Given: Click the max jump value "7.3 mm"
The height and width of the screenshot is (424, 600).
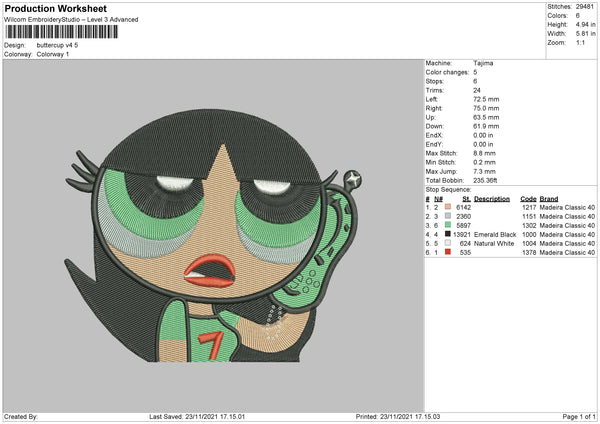Looking at the screenshot, I should point(484,171).
